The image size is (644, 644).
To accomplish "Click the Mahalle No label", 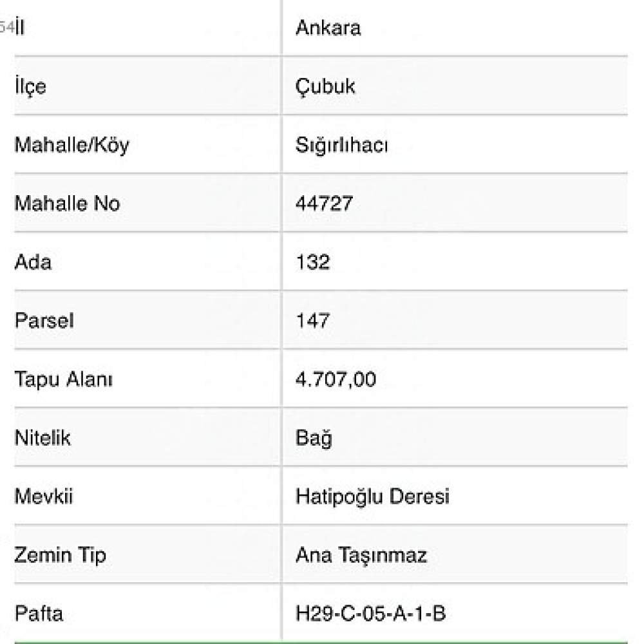I will pyautogui.click(x=68, y=204).
